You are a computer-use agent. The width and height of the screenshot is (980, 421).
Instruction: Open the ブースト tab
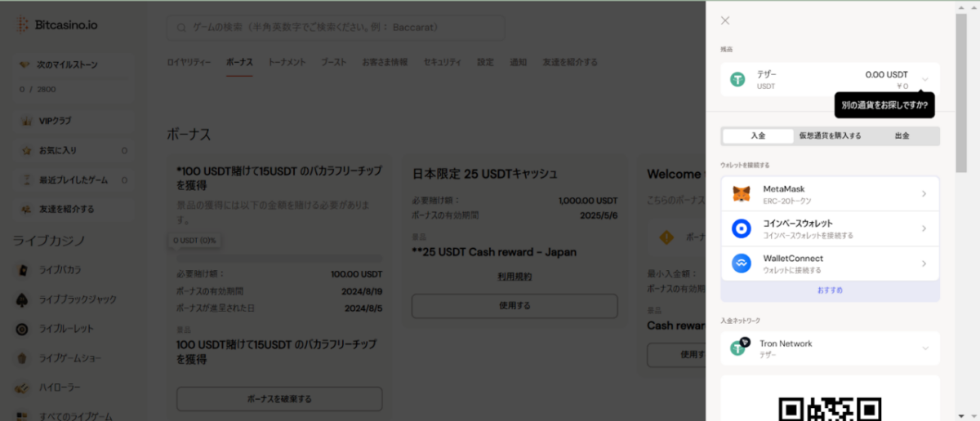(x=333, y=62)
